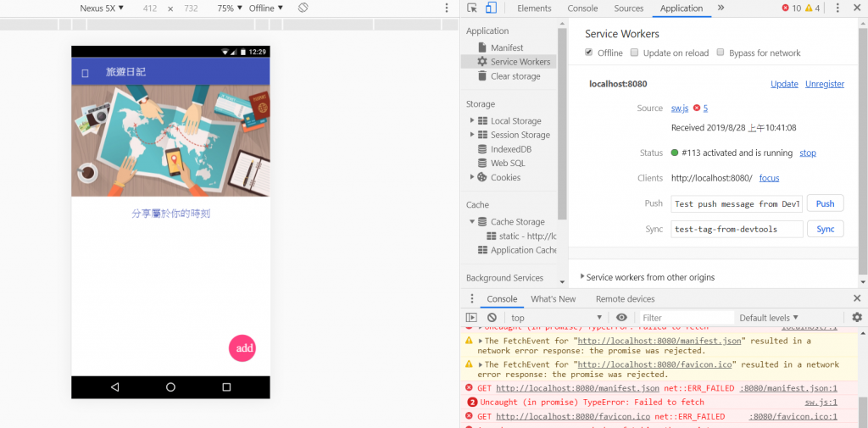Screen dimensions: 868x428
Task: Select Service Workers in the sidebar
Action: click(x=509, y=62)
